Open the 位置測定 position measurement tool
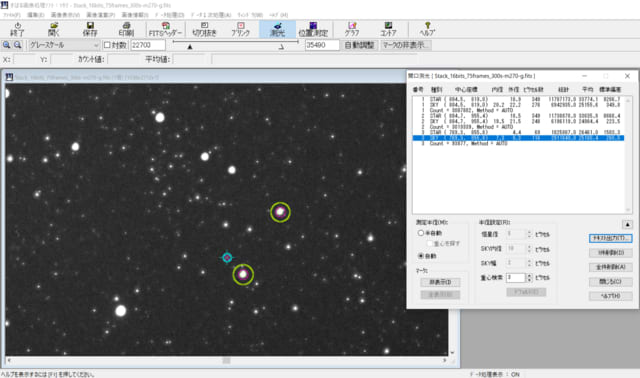Screen dimensions: 640x378 pyautogui.click(x=313, y=29)
